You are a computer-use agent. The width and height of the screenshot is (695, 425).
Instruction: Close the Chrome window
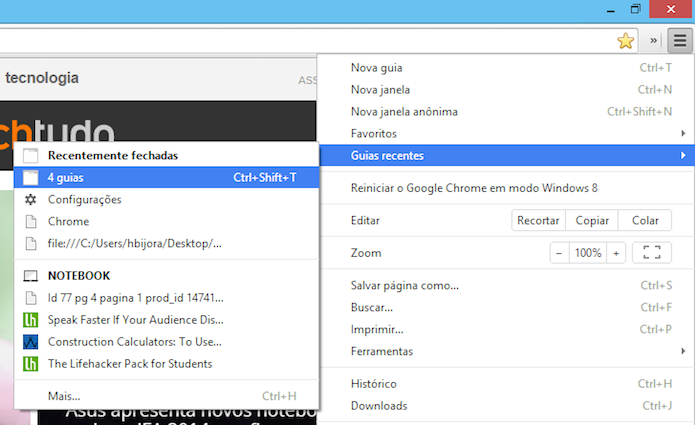(671, 9)
